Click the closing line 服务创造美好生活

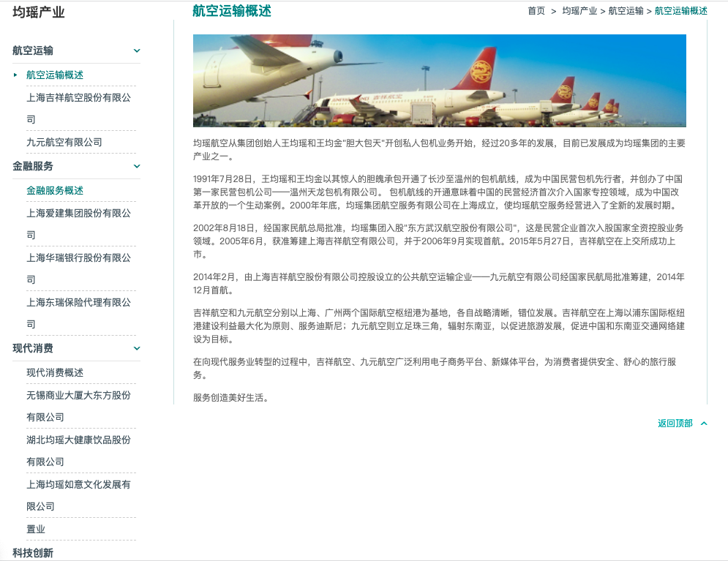tap(230, 398)
